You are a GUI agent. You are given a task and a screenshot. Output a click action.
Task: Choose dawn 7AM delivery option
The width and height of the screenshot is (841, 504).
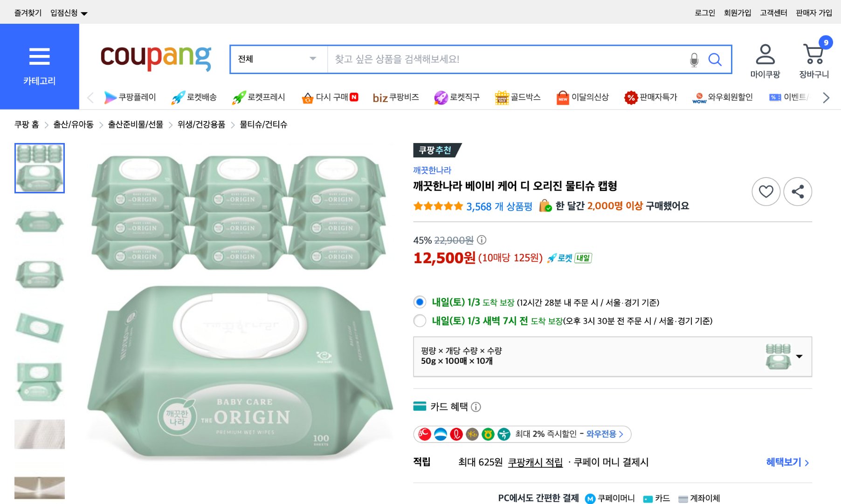(419, 321)
